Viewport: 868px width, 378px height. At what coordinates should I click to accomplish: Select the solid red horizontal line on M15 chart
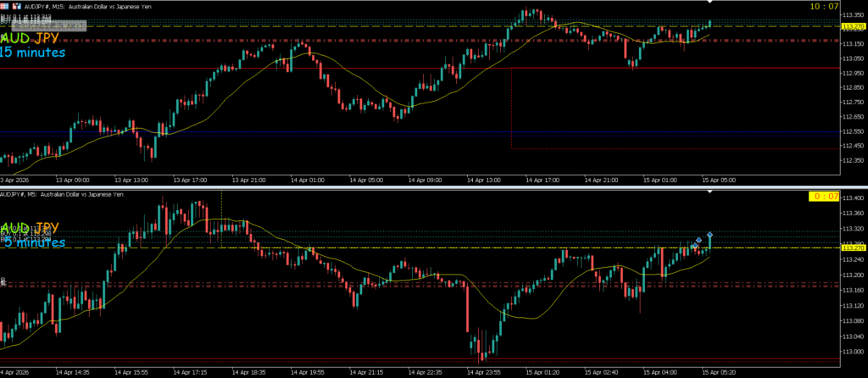click(254, 69)
